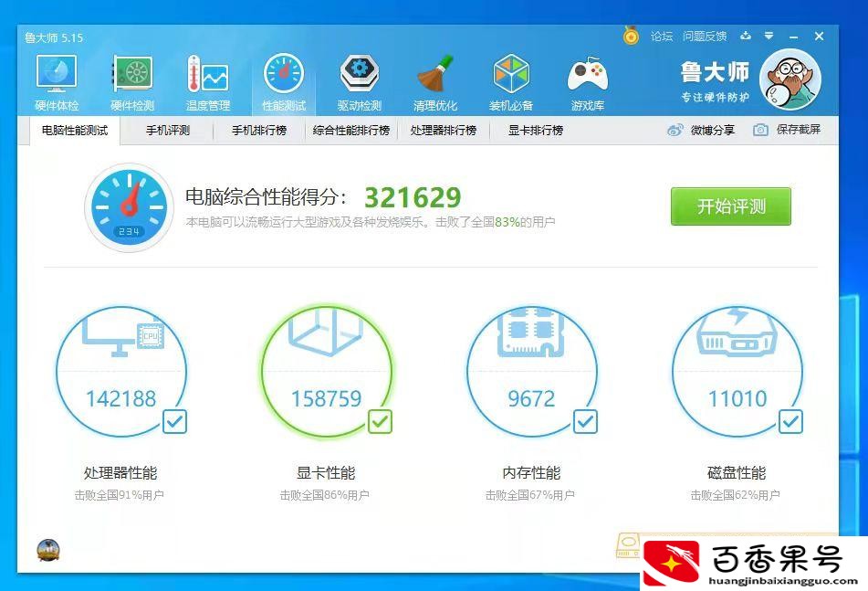Switch to the 手机评测 tab

(168, 131)
